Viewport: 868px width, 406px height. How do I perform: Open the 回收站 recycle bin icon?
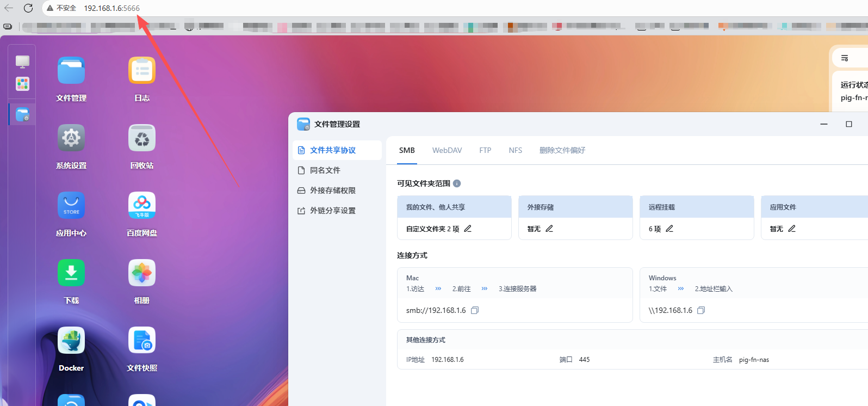pyautogui.click(x=142, y=138)
